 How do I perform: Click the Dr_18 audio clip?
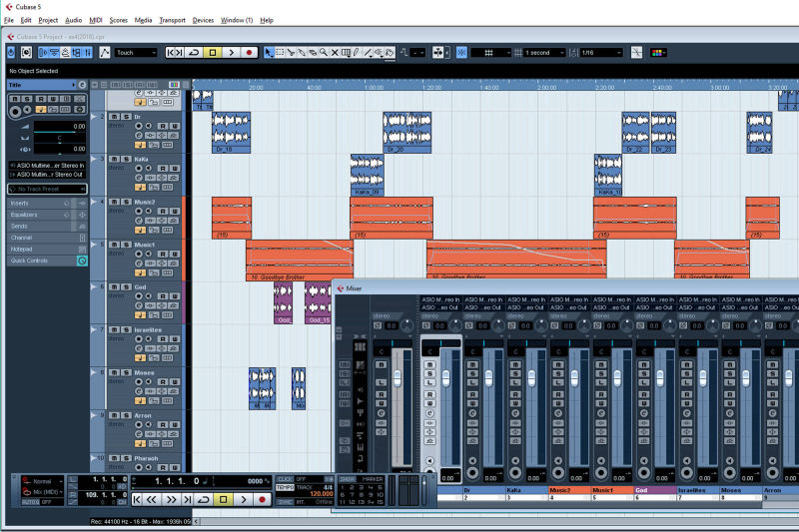tap(230, 132)
